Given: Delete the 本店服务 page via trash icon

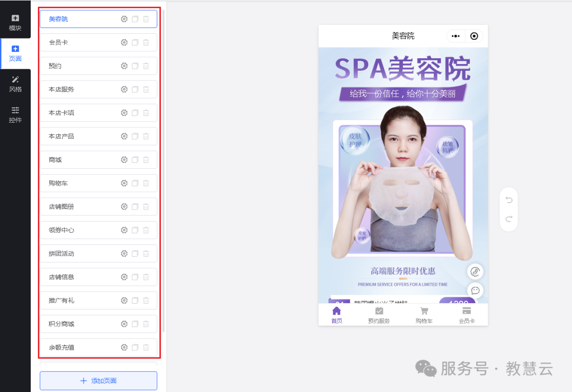Looking at the screenshot, I should [146, 89].
